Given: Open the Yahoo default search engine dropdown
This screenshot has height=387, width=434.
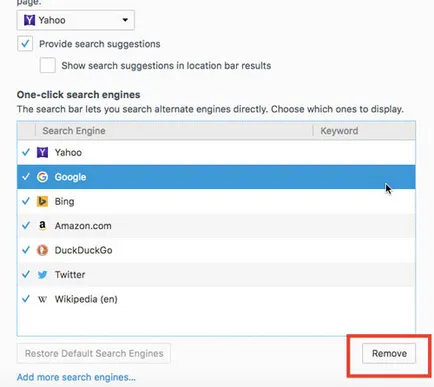Looking at the screenshot, I should click(x=76, y=20).
